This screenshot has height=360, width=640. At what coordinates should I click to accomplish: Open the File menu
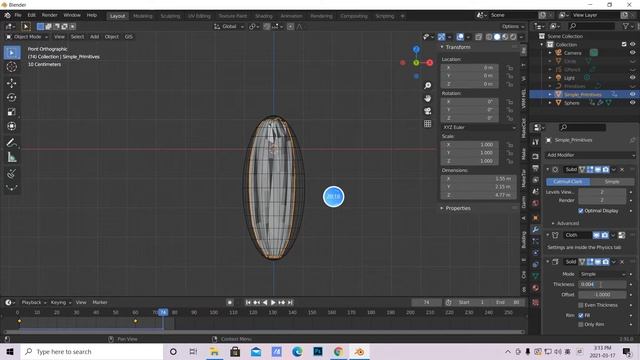point(18,15)
